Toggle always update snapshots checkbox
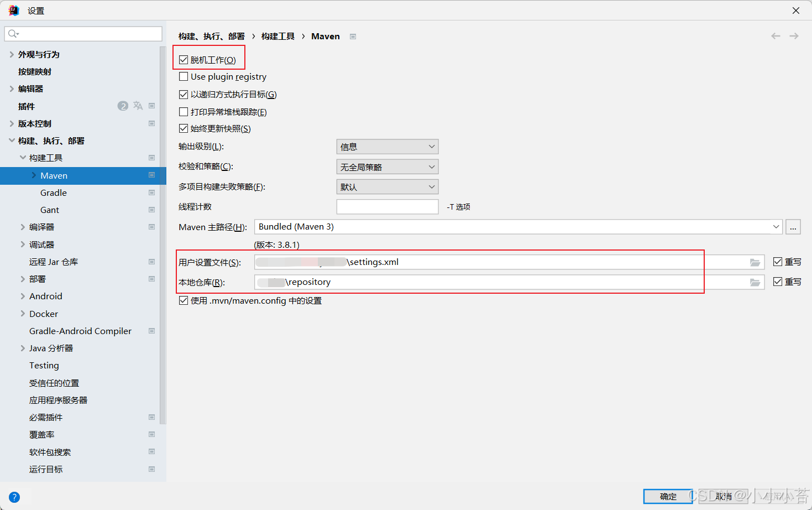This screenshot has height=510, width=812. [184, 128]
